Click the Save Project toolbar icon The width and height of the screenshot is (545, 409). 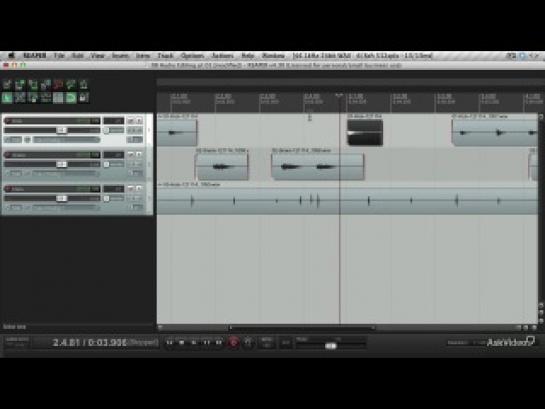pos(33,84)
